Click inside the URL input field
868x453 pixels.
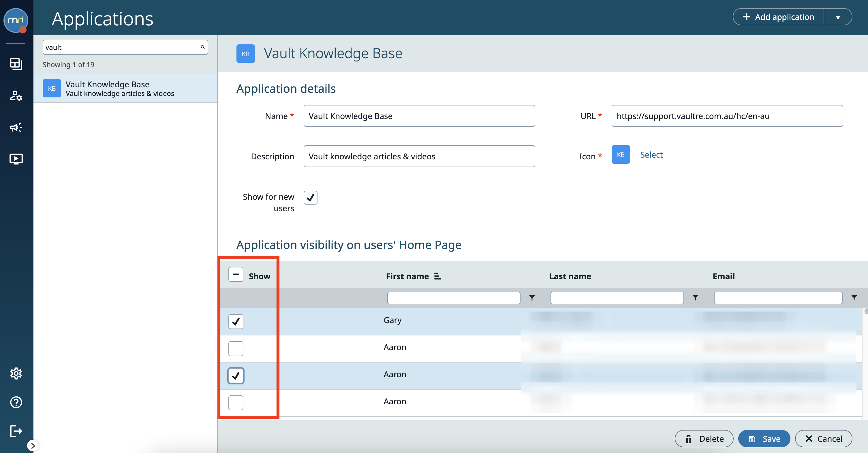pos(727,116)
